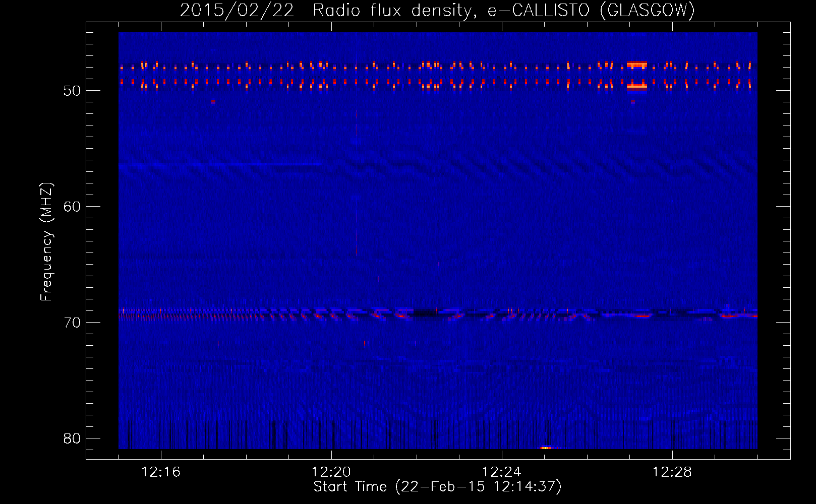
Task: Click the 50 frequency tick label
Action: click(x=72, y=91)
